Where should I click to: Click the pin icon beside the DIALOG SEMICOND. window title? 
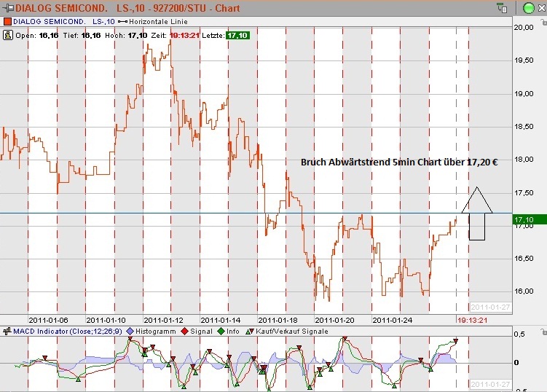[x=8, y=8]
